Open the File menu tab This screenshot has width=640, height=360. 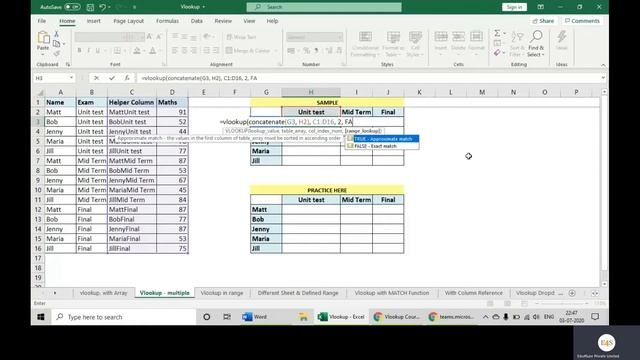[42, 21]
